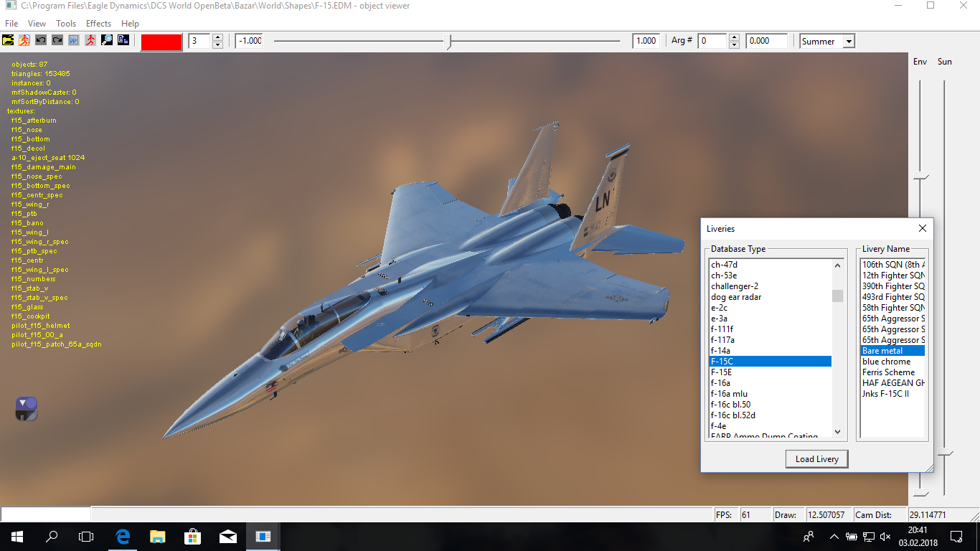Open the View menu
The height and width of the screenshot is (551, 980).
coord(37,24)
